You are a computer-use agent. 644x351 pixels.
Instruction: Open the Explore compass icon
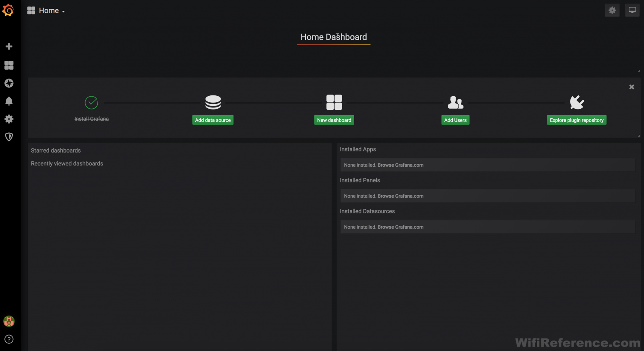pyautogui.click(x=9, y=83)
